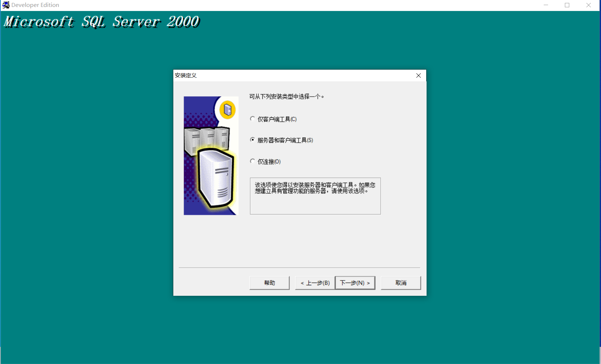Select the 仅客户端工具(C) radio option
The image size is (601, 364).
point(273,119)
